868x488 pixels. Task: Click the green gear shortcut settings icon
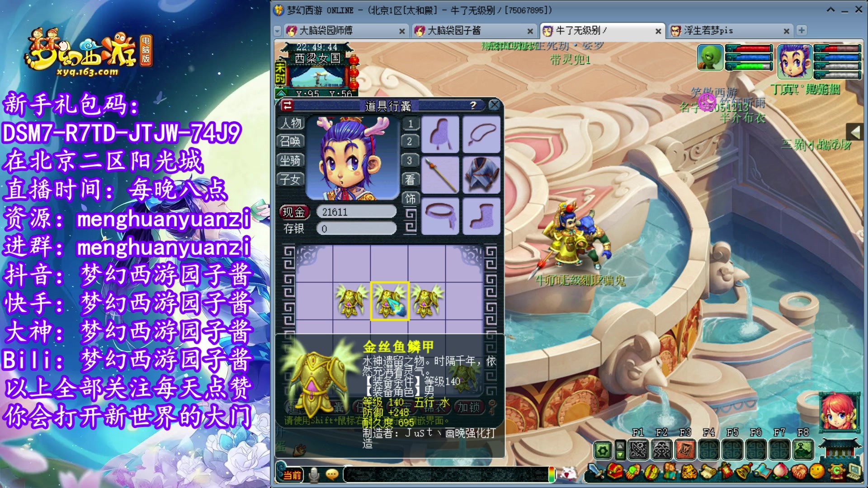click(603, 450)
